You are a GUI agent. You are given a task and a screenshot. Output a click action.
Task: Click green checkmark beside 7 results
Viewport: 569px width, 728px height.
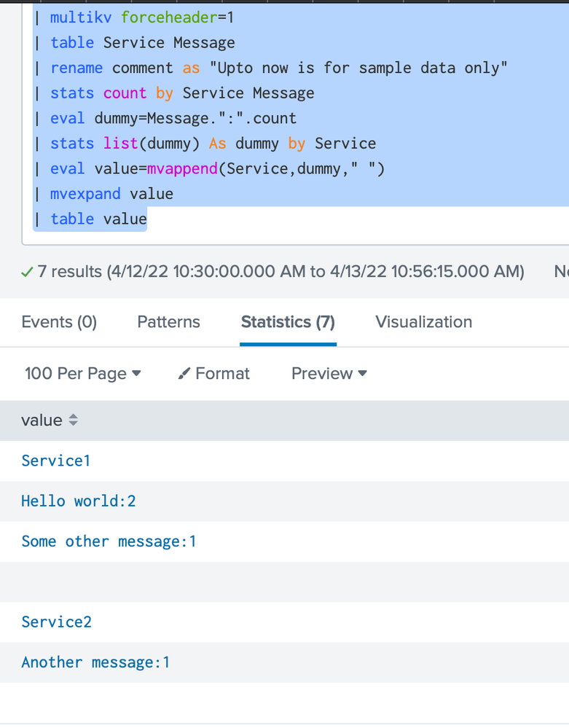point(27,273)
